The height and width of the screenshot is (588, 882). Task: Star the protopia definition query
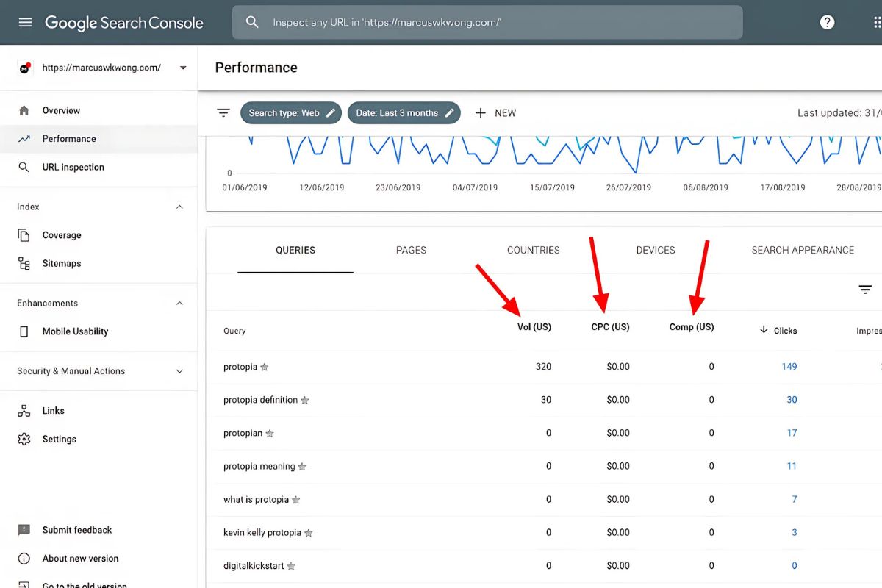point(305,401)
